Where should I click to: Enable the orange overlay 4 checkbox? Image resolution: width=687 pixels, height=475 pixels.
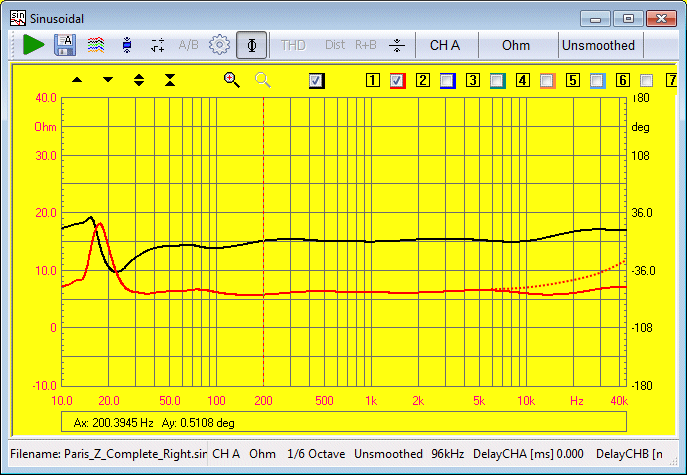point(547,81)
